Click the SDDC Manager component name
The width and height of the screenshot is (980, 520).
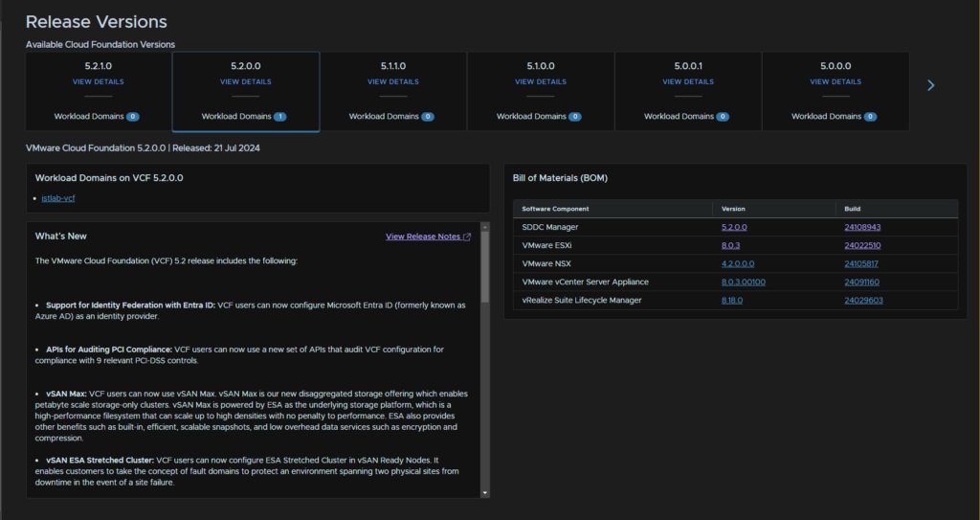(x=550, y=227)
